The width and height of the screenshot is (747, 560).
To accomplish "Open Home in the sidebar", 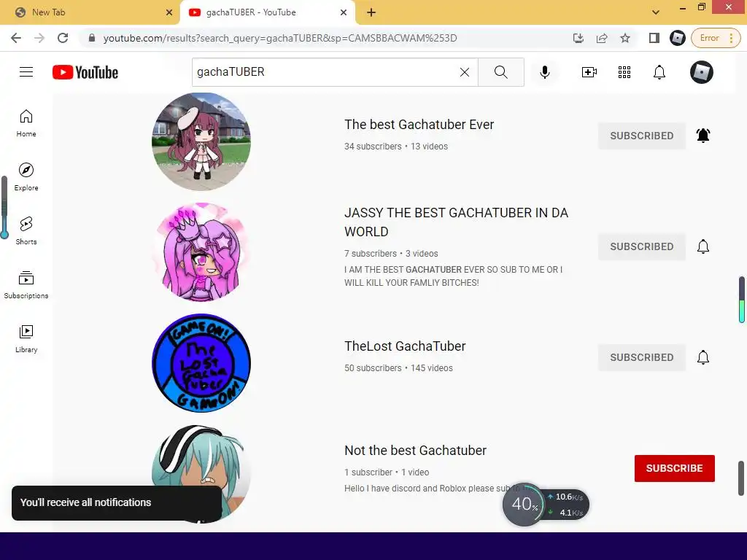I will pyautogui.click(x=26, y=123).
